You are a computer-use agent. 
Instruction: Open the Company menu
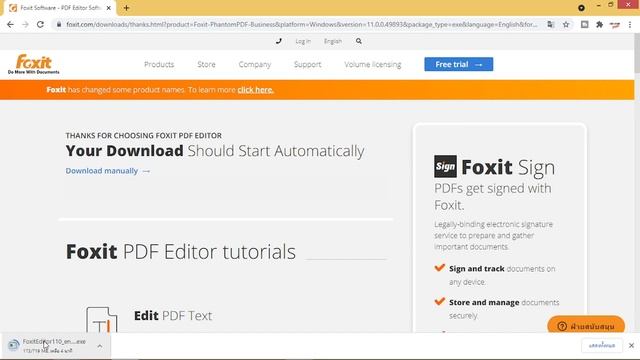click(x=255, y=64)
